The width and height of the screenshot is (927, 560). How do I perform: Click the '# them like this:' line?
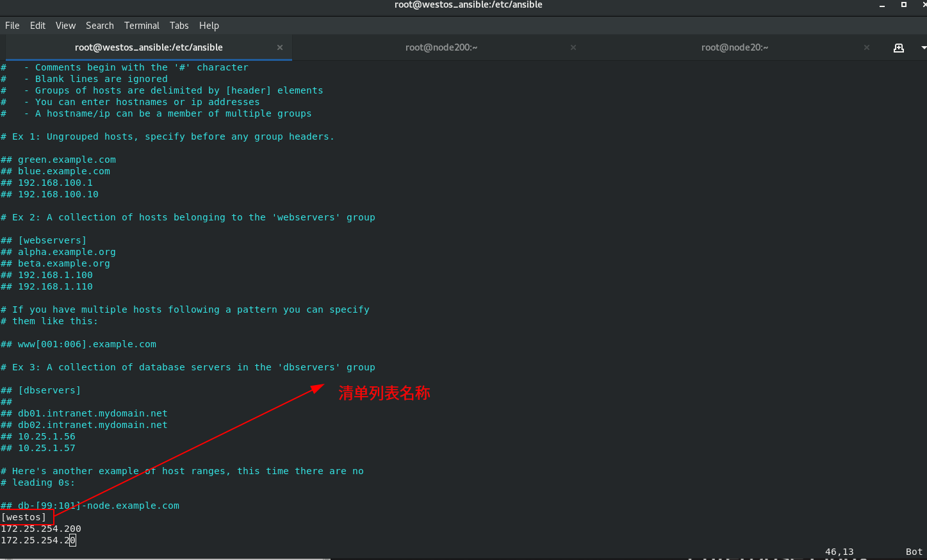(49, 321)
